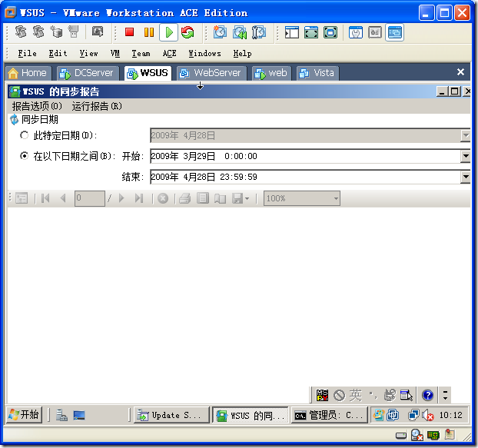Switch to the WebServer tab

click(x=211, y=73)
